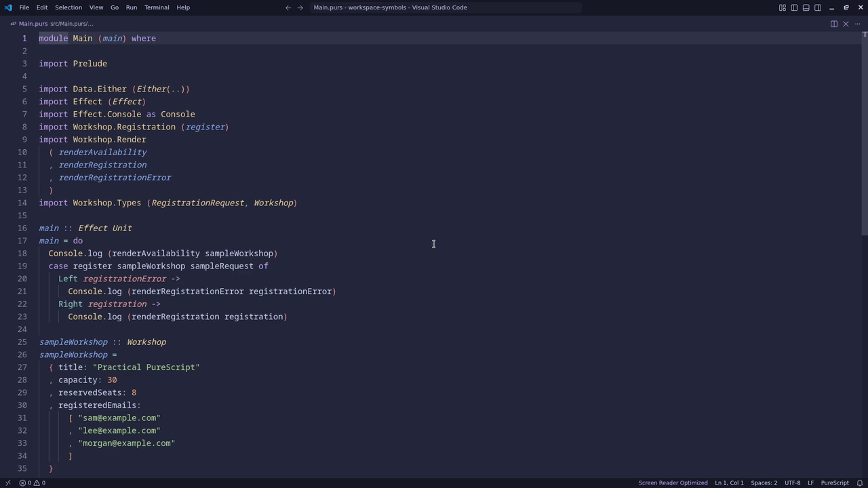Click "morgan@example.com" string
The image size is (868, 488).
click(x=127, y=444)
